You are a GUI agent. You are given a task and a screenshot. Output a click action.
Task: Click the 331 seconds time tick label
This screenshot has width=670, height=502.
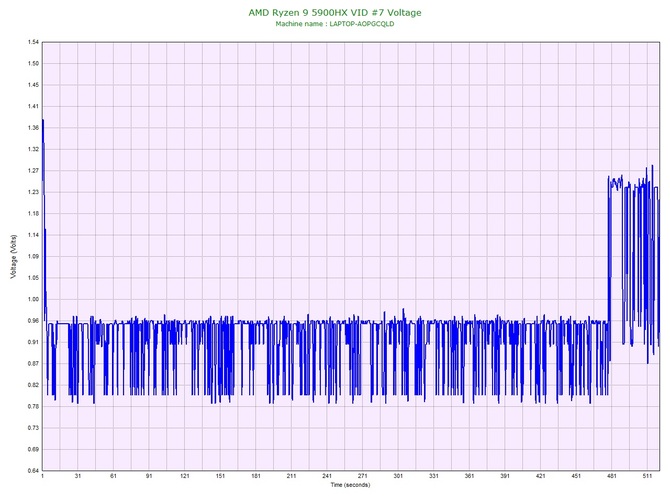[434, 476]
